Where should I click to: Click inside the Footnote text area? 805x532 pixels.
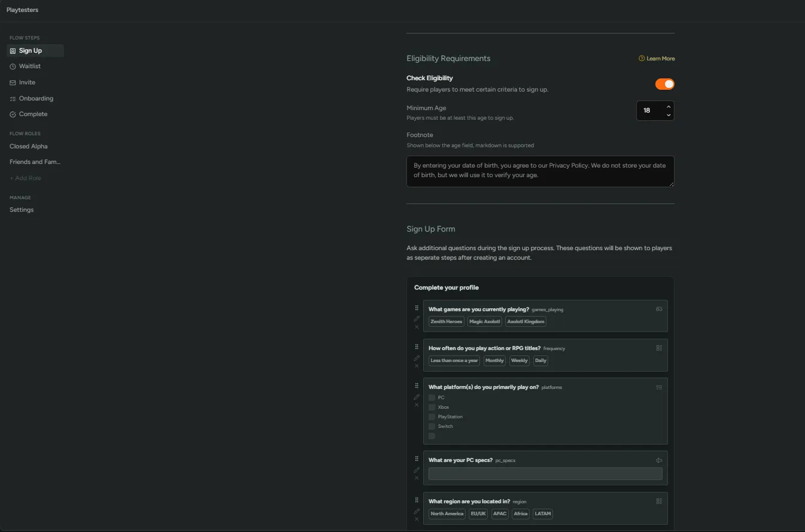(x=540, y=171)
